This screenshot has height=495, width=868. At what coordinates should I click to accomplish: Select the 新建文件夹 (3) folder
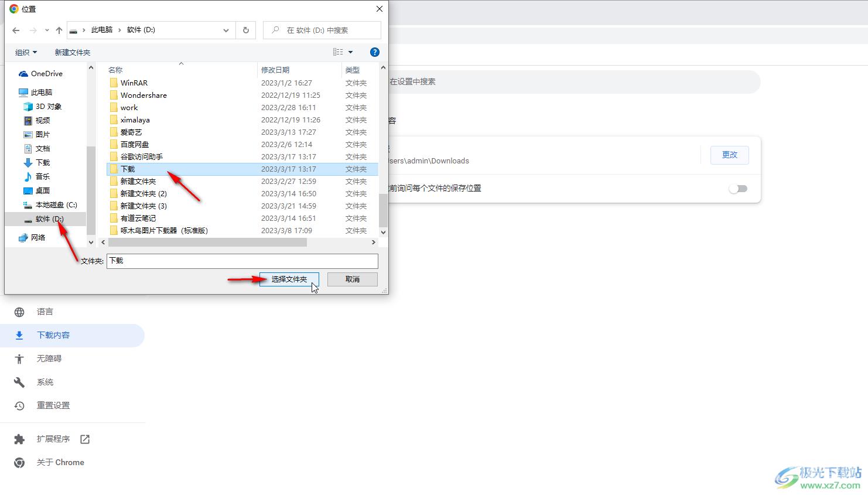point(138,206)
